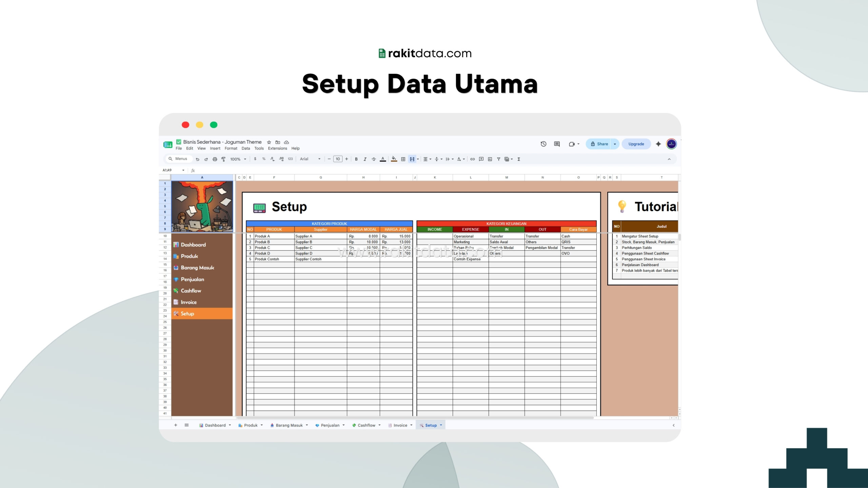Format cell as currency
Screen dimensions: 868x488
[255, 159]
